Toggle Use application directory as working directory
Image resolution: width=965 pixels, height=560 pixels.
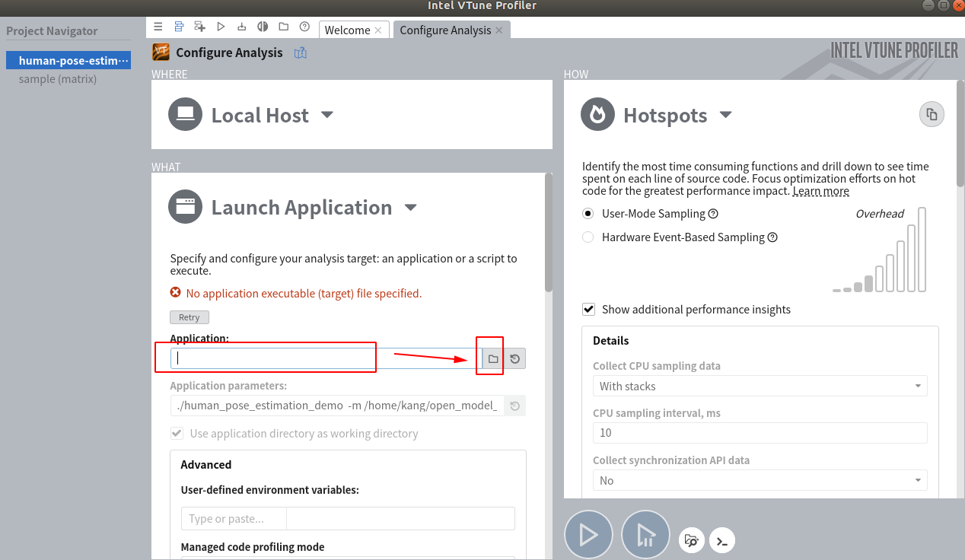click(x=177, y=433)
